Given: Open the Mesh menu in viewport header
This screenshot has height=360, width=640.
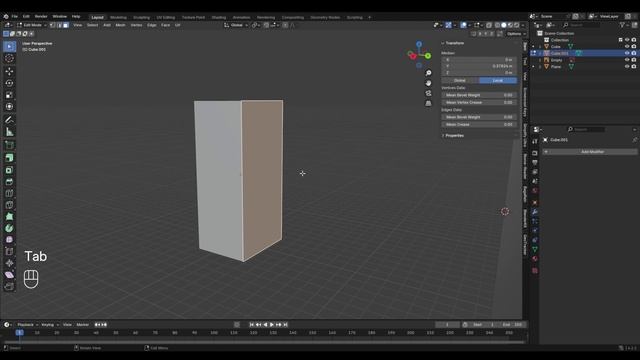Looking at the screenshot, I should coord(120,25).
